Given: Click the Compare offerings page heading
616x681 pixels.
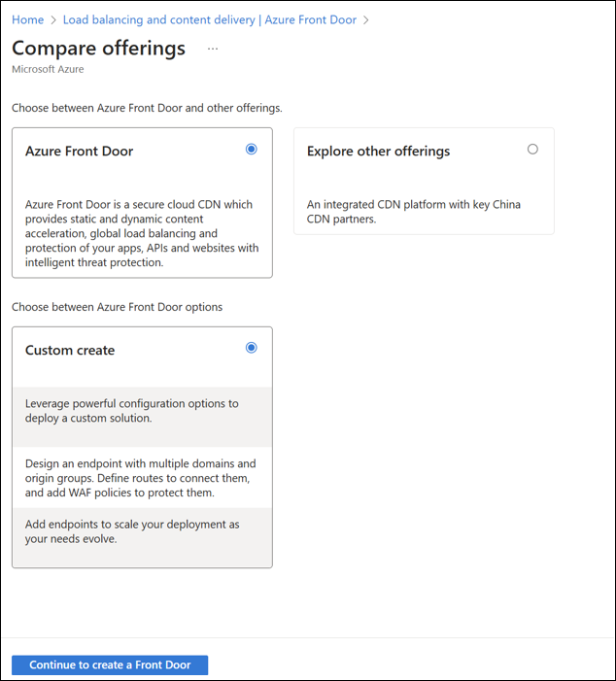Looking at the screenshot, I should 98,48.
